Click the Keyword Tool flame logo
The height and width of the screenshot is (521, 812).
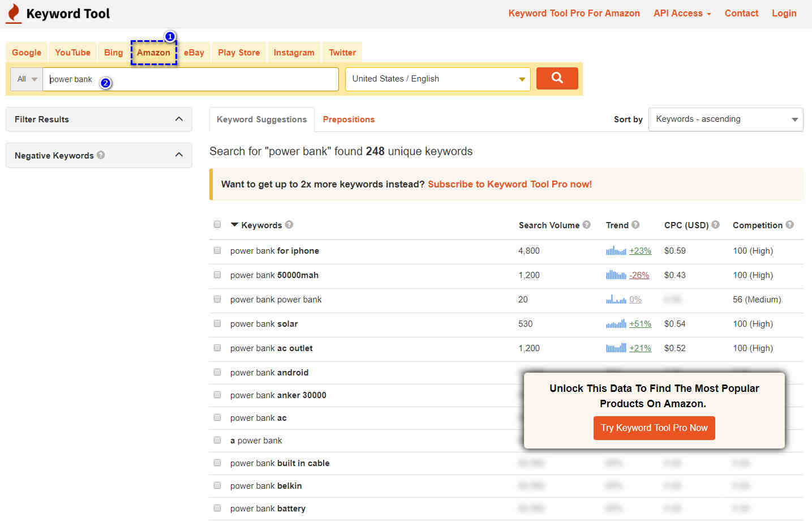(x=14, y=14)
